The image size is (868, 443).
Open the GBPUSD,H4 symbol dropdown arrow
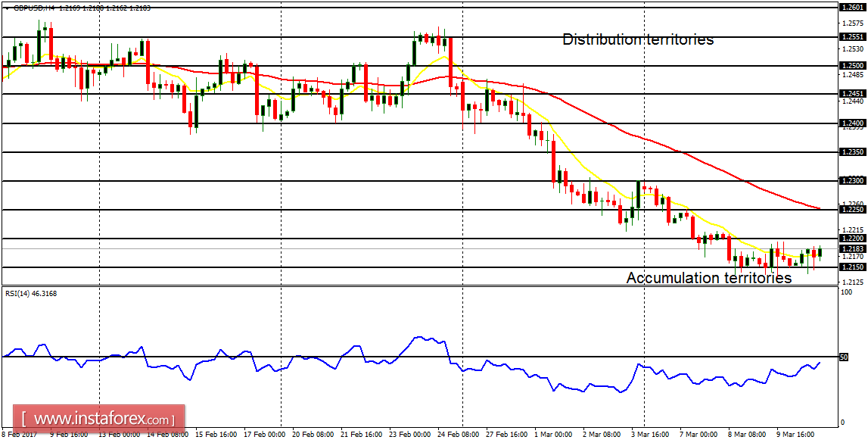[x=7, y=8]
